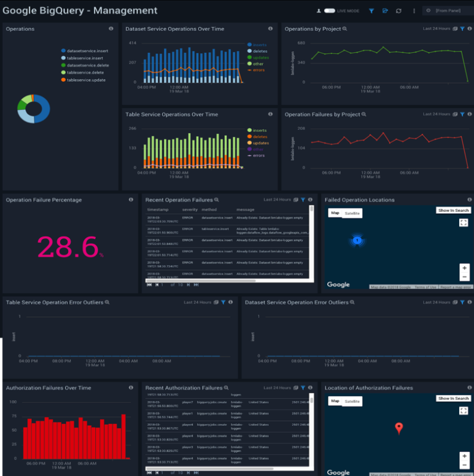Image resolution: width=474 pixels, height=476 pixels.
Task: Click the donut chart blue segment in Operations
Action: point(44,108)
